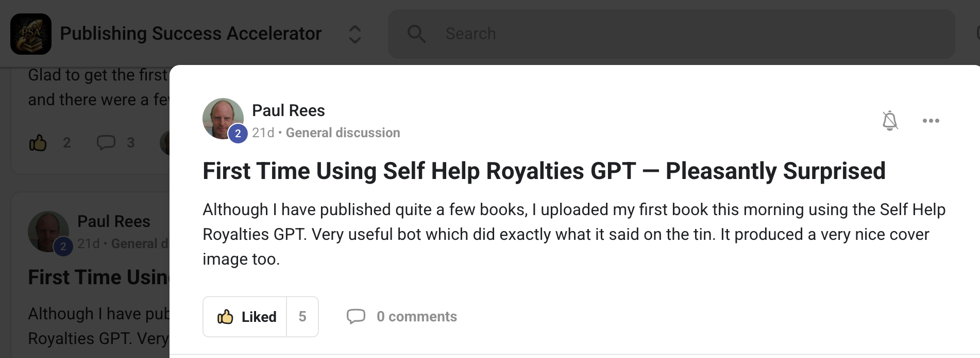Open Paul Rees avatar in the post popup
The image size is (980, 358).
[x=222, y=117]
